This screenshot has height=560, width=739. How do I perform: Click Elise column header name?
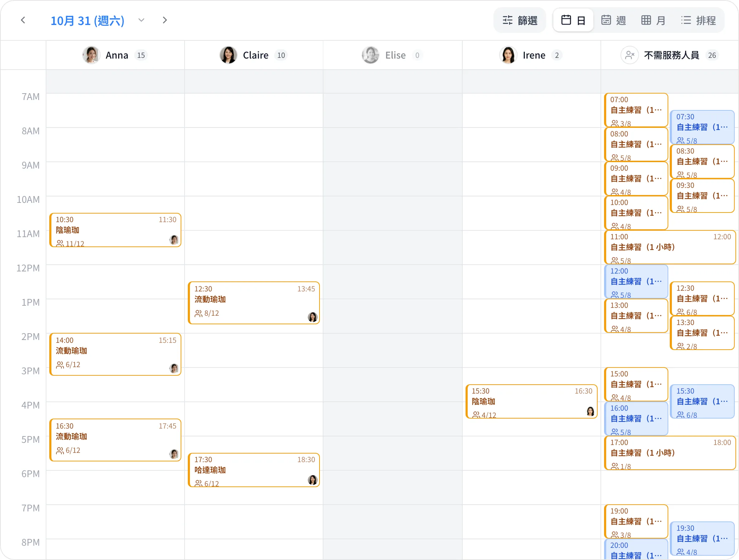coord(395,55)
